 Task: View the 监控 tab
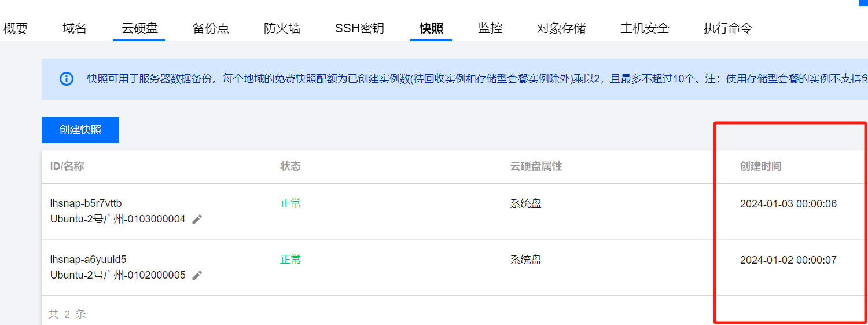490,28
